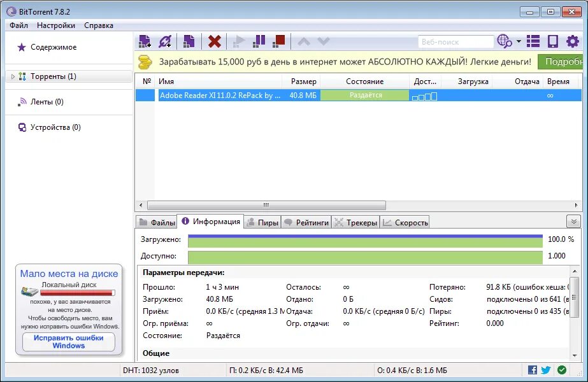Open the search engine dropdown arrow
This screenshot has height=382, width=588.
(519, 41)
